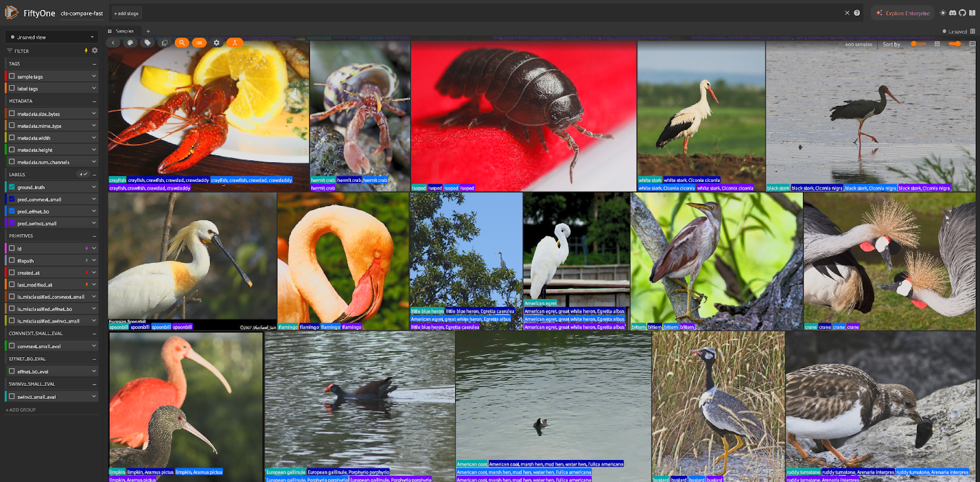Expand metadata.height filter chevron
The image size is (980, 482).
pyautogui.click(x=94, y=149)
